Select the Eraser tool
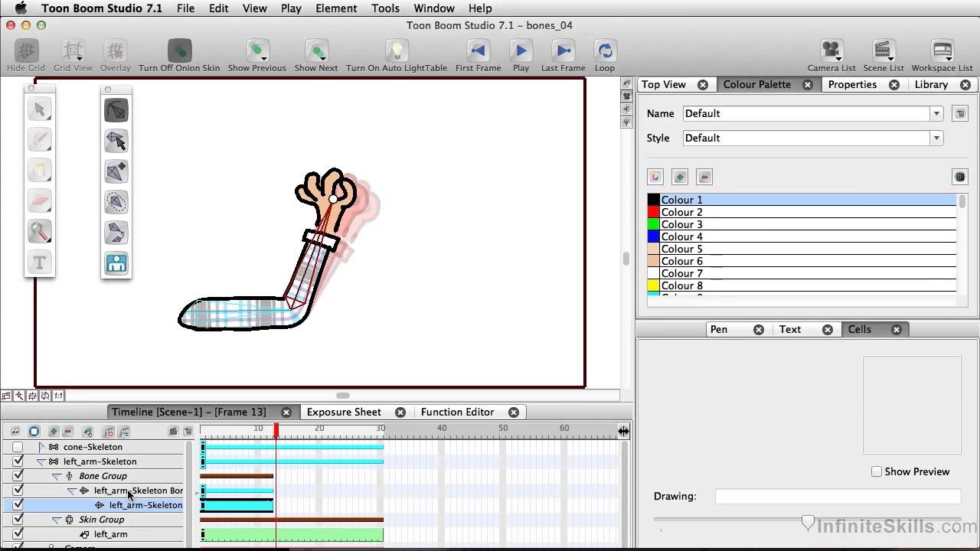The height and width of the screenshot is (551, 980). (40, 201)
